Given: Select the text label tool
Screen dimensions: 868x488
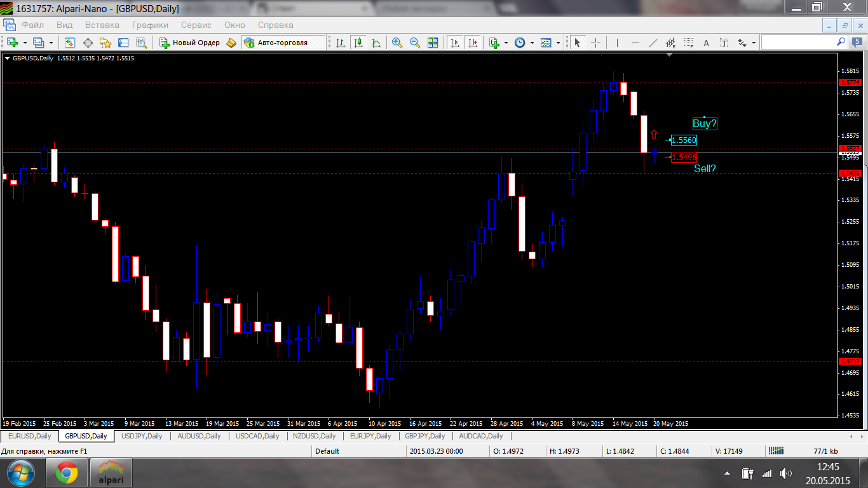Looking at the screenshot, I should (x=724, y=43).
